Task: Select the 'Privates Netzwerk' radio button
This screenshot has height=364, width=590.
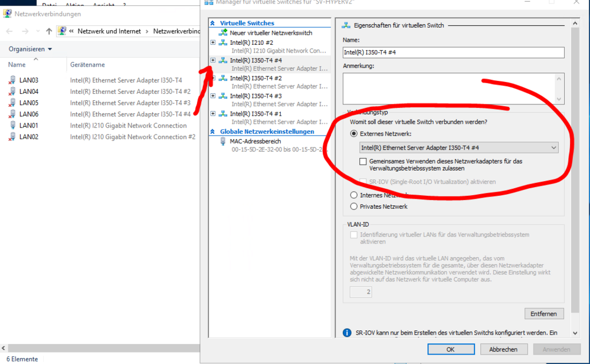Action: 354,206
